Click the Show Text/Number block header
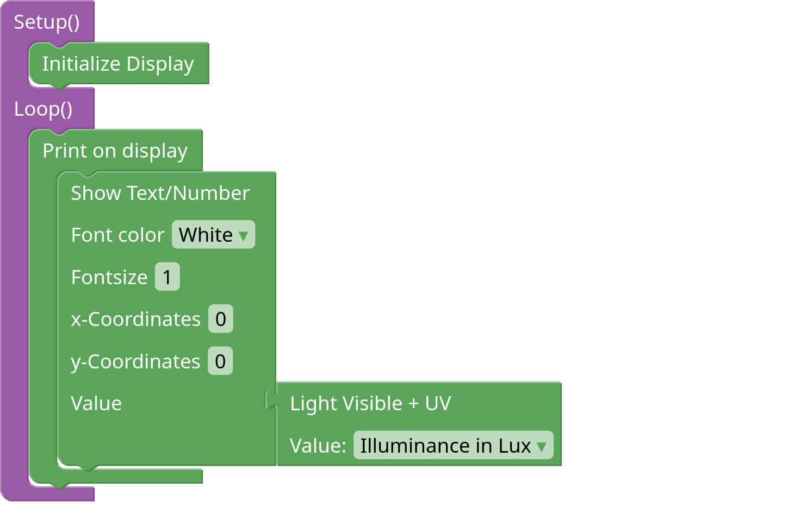 click(160, 193)
